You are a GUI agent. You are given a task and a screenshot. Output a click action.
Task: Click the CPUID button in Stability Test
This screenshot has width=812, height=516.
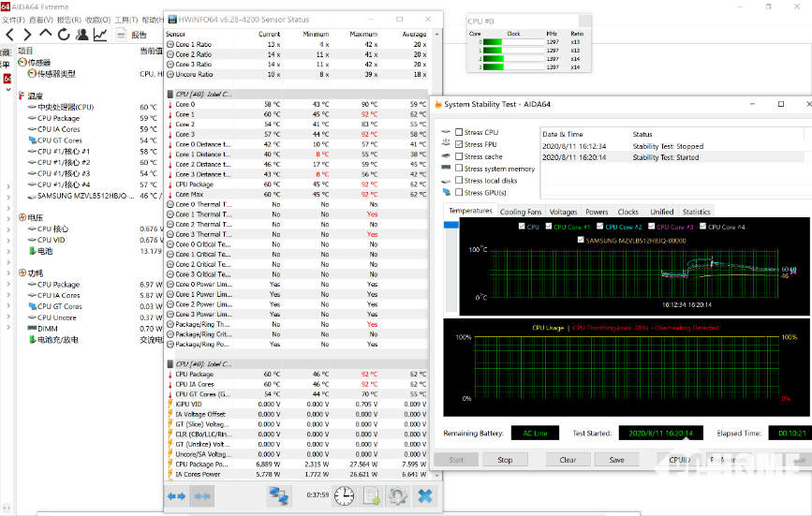[x=679, y=460]
